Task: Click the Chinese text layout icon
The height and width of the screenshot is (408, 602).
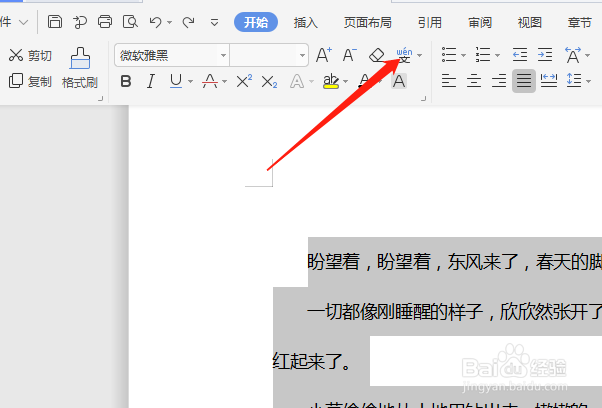Action: (x=573, y=55)
